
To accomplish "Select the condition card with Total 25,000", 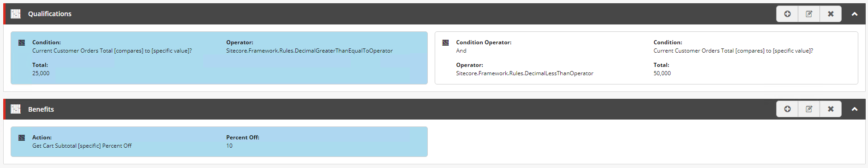I will pos(219,58).
